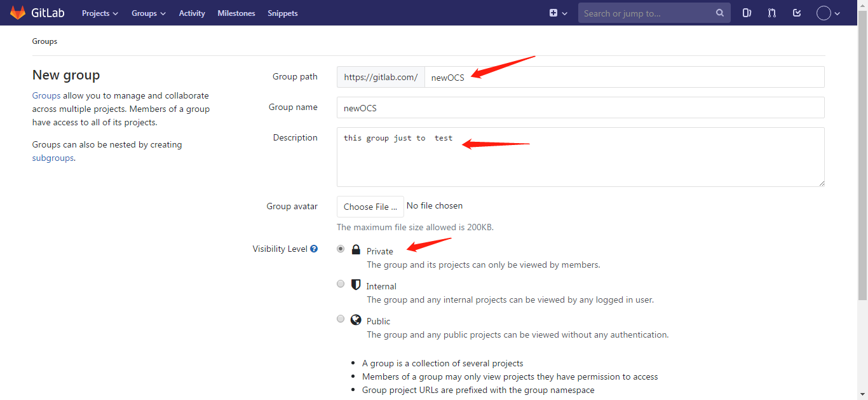Open the Groups link in the sidebar text
The image size is (868, 400).
(44, 95)
